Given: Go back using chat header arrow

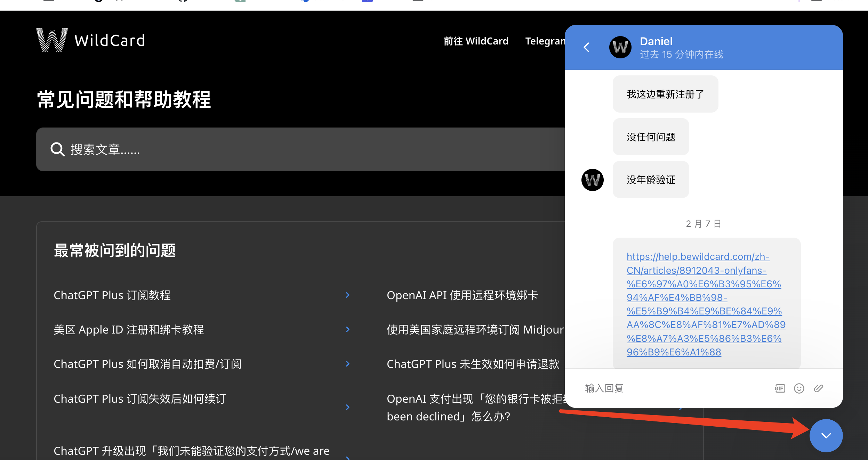Looking at the screenshot, I should [587, 47].
